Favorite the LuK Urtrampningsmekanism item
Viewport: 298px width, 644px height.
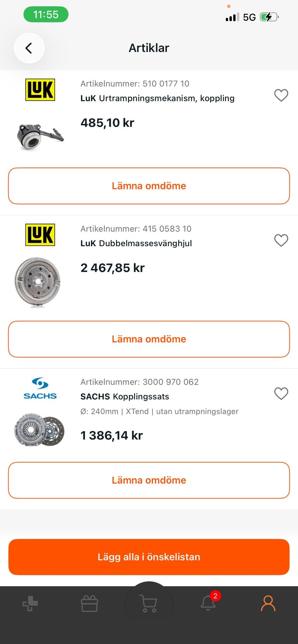click(281, 95)
